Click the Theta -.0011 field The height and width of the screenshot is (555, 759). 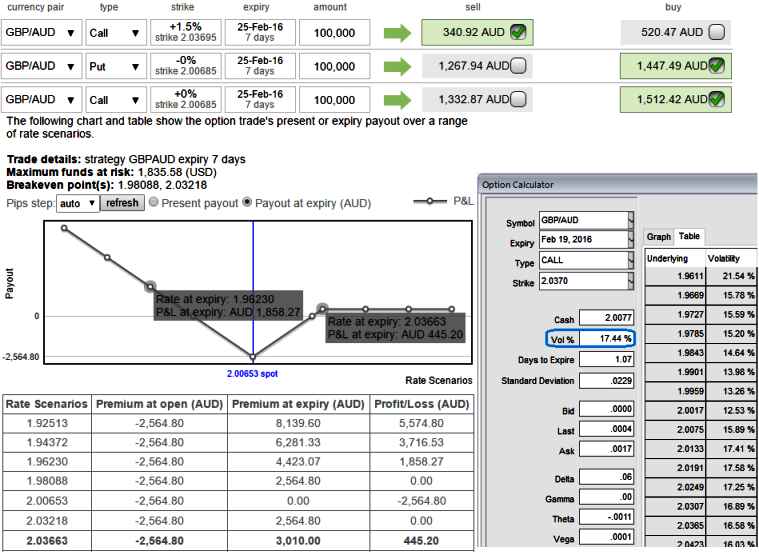[x=607, y=517]
